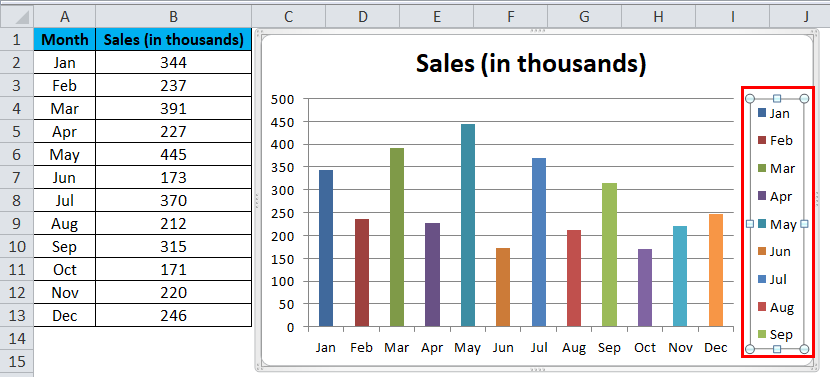This screenshot has height=377, width=830.
Task: Click the orange Jun bar in the chart
Action: click(503, 287)
